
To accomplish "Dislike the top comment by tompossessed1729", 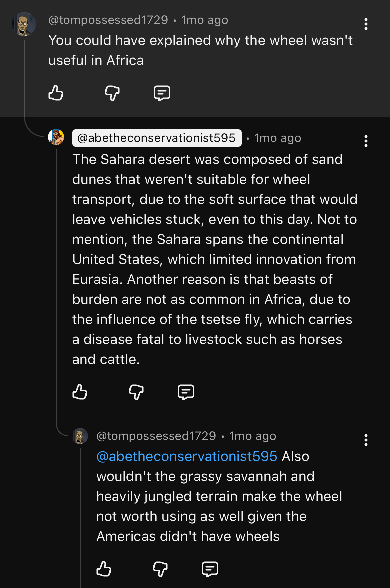I will click(x=112, y=93).
